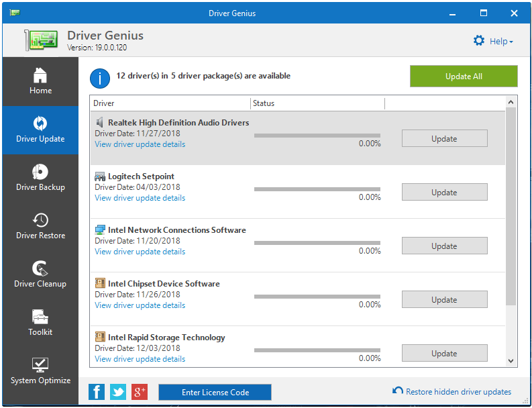Update the Logitech Setpoint driver
Viewport: 532px width, 408px height.
(445, 192)
